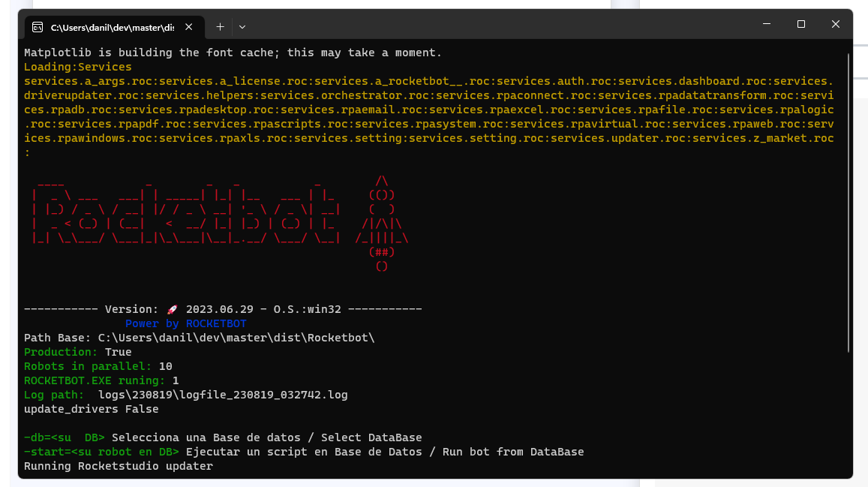Click the 'Matplotlib is building the font cache' line
The height and width of the screenshot is (487, 868).
click(x=233, y=53)
